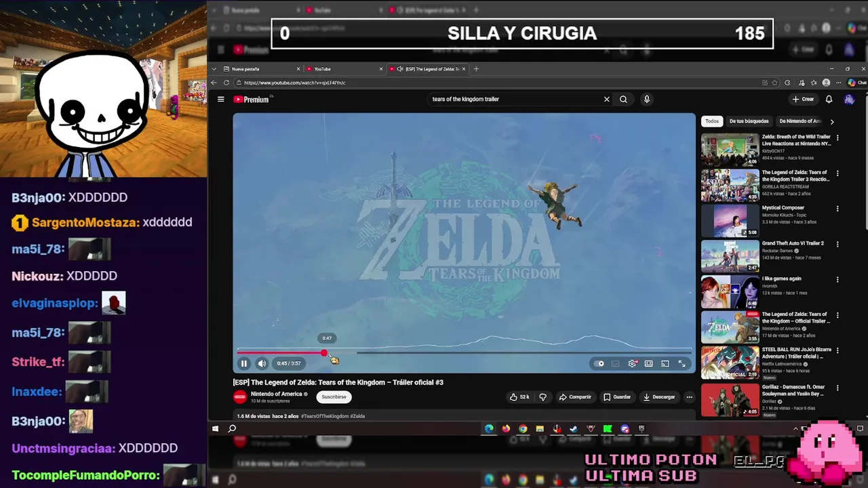This screenshot has height=488, width=868.
Task: Open Google Chrome from the taskbar
Action: 523,428
